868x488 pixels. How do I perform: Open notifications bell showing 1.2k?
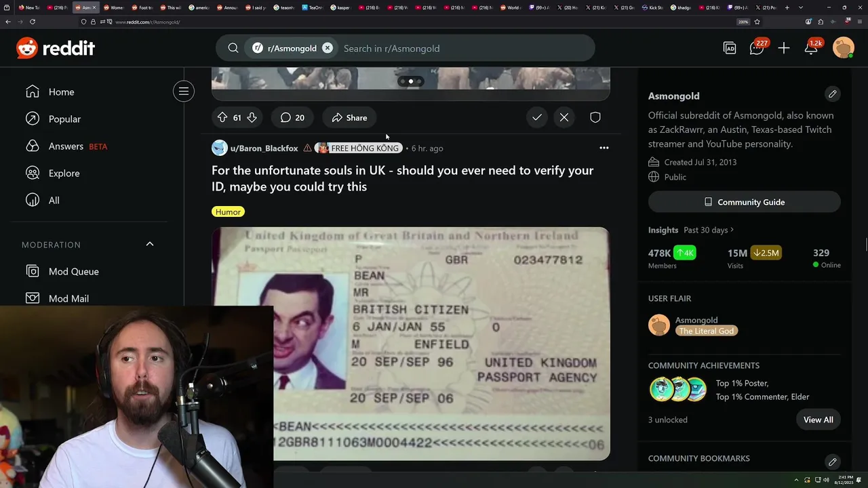812,47
